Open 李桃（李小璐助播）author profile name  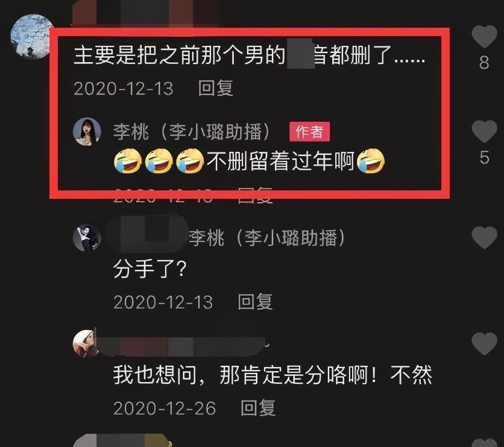192,132
